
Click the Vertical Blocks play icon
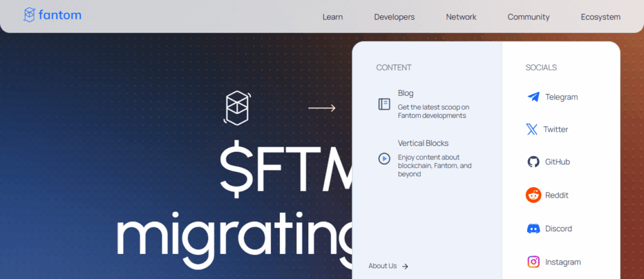click(x=384, y=159)
